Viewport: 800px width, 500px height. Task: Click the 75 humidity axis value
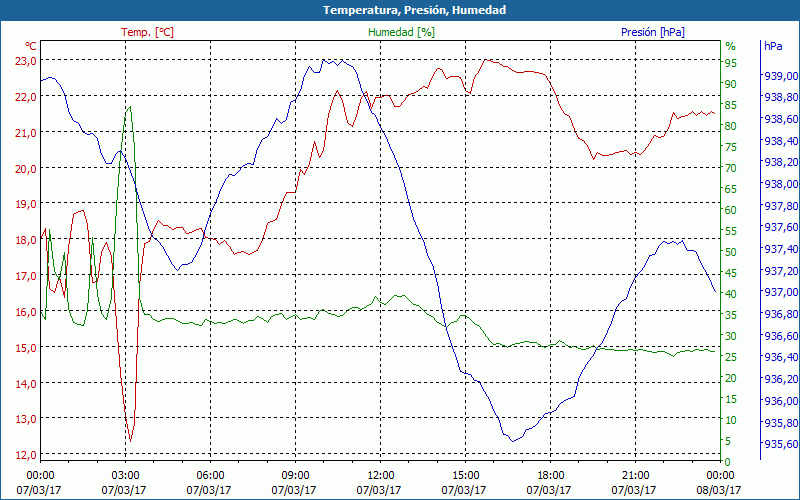pos(731,147)
